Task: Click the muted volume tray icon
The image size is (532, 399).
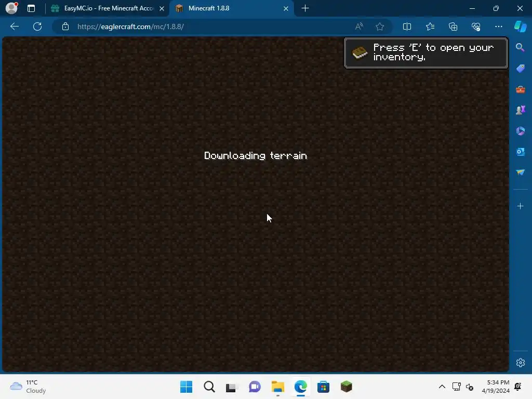Action: pos(470,387)
